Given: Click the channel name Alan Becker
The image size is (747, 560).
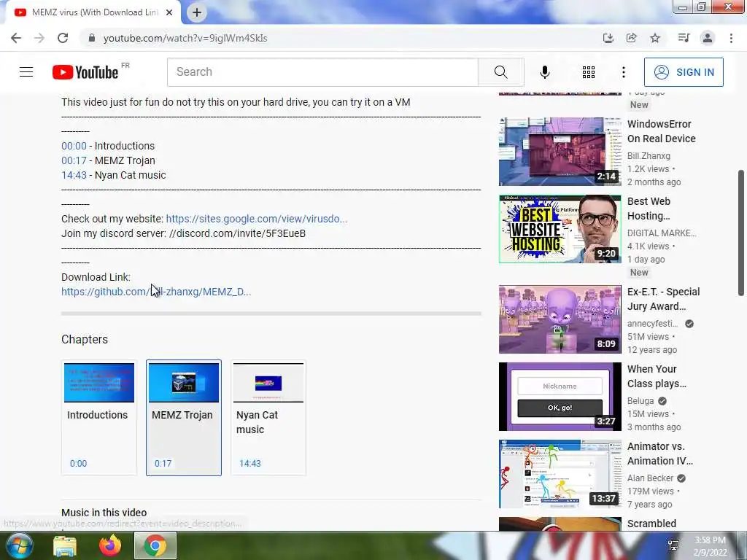Looking at the screenshot, I should pos(650,478).
